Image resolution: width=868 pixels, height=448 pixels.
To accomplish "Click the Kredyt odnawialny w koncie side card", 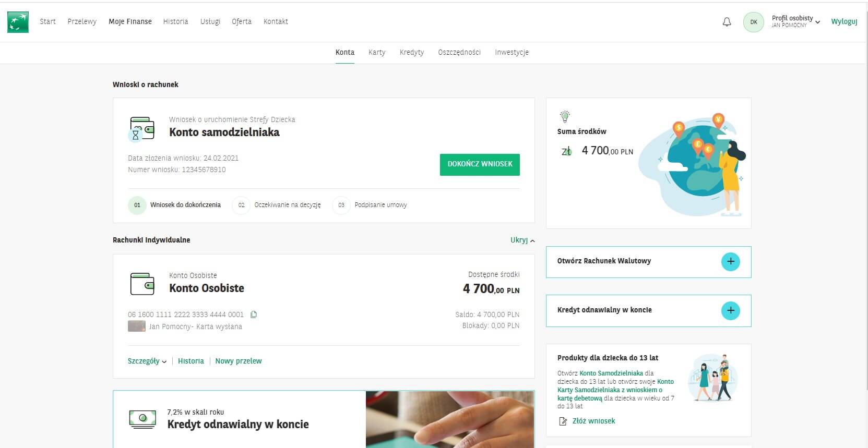I will (649, 311).
